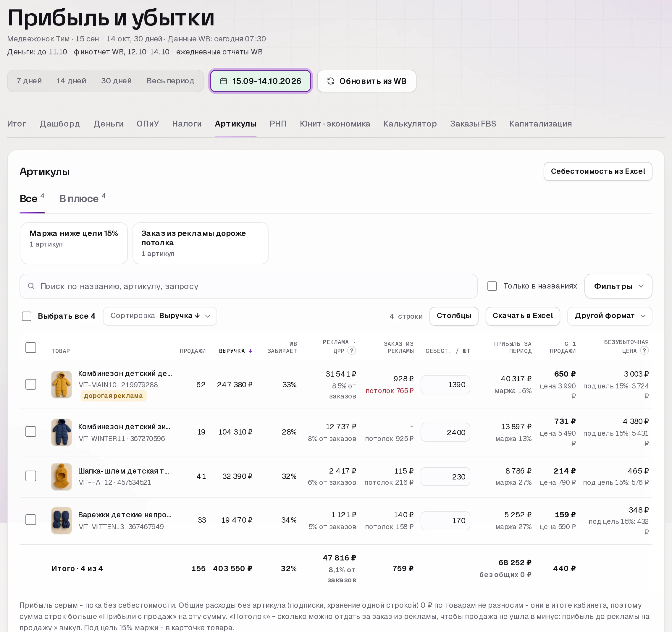This screenshot has height=632, width=672.
Task: Open the Другой формат dropdown
Action: pyautogui.click(x=610, y=316)
